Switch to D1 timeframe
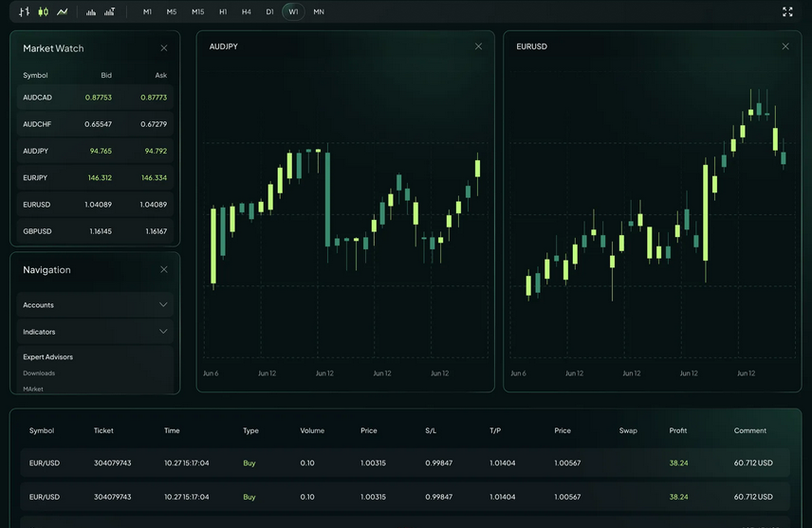 tap(269, 12)
